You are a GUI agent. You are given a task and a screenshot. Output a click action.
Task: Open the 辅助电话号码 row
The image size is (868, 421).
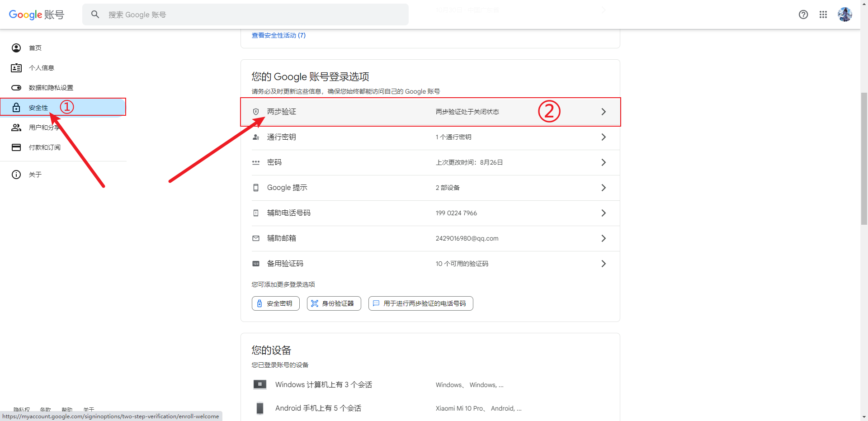(430, 213)
